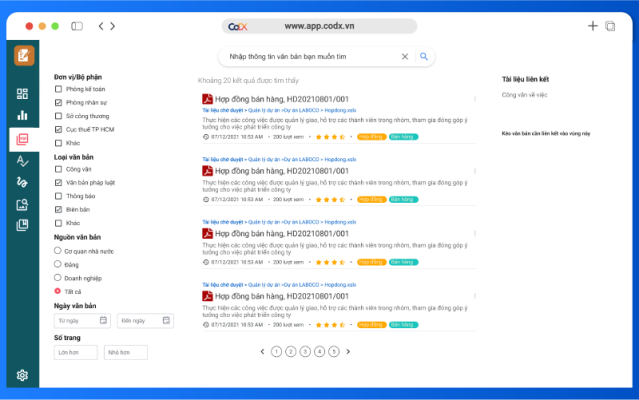Open the bar chart reports icon
Image resolution: width=639 pixels, height=400 pixels.
point(22,115)
